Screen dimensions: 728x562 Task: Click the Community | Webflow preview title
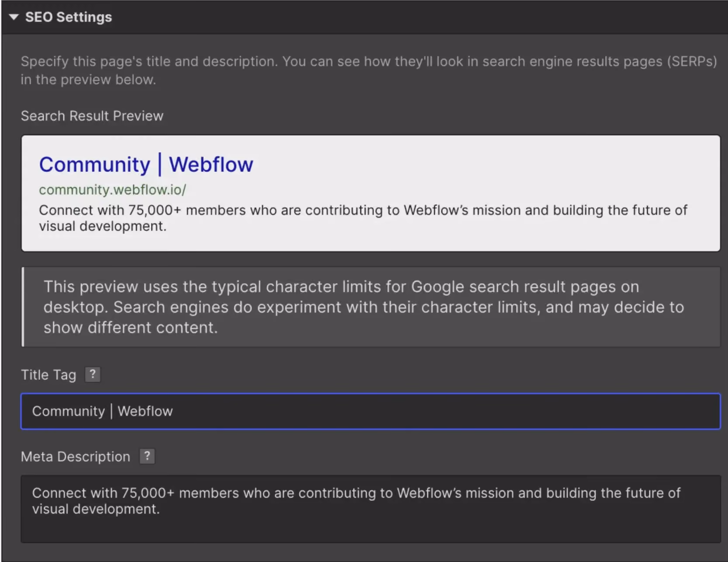pyautogui.click(x=146, y=165)
